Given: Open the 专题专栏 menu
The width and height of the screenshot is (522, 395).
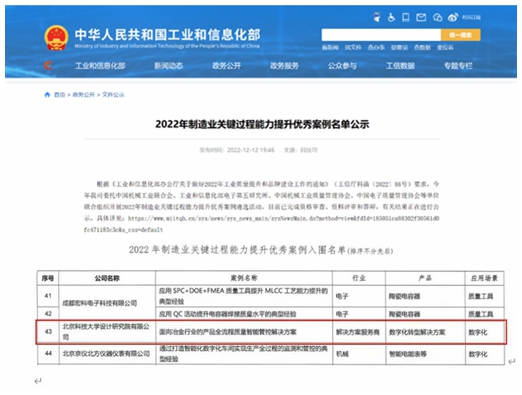Looking at the screenshot, I should tap(458, 66).
